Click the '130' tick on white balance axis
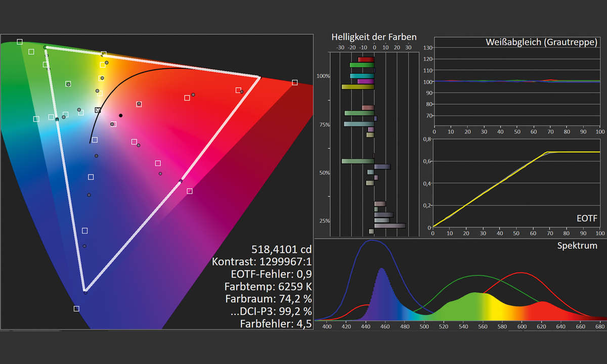607x364 pixels. (x=428, y=48)
